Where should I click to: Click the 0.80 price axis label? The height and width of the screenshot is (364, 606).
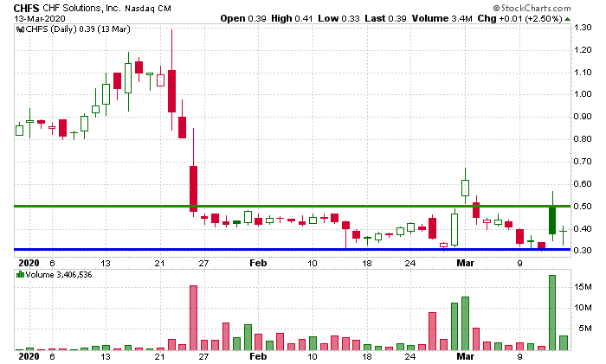pyautogui.click(x=583, y=139)
